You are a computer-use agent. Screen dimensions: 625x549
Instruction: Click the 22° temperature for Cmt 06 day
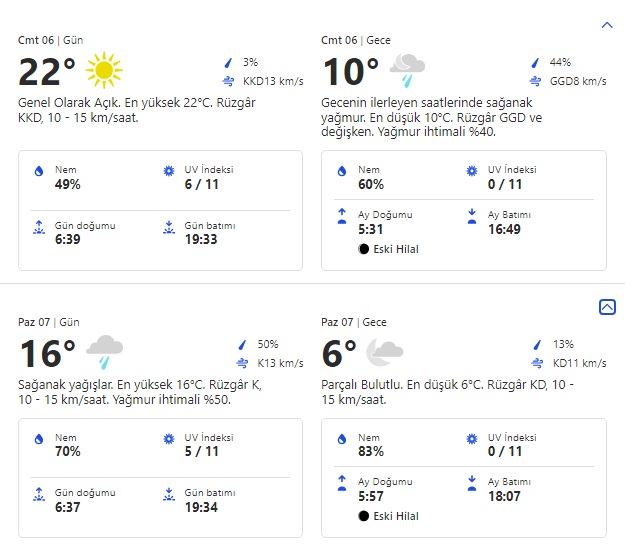click(47, 72)
